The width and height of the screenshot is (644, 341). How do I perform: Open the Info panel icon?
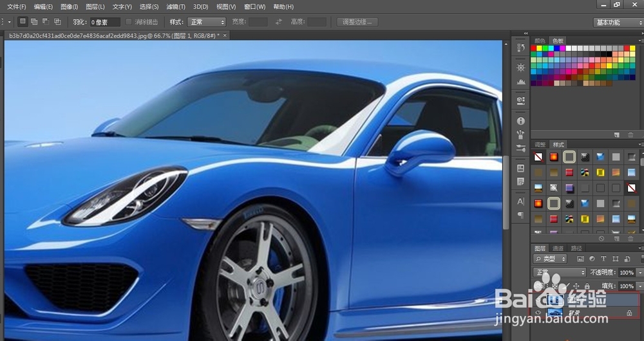[x=521, y=121]
